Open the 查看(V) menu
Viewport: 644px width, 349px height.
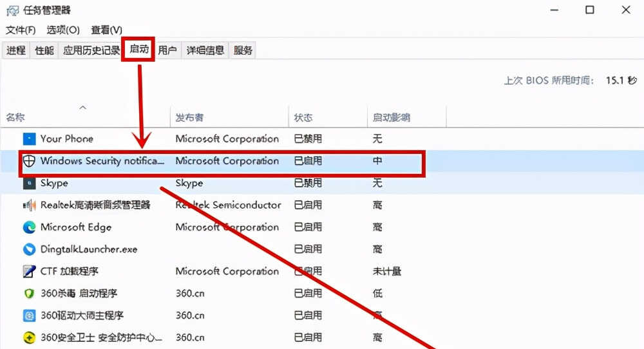106,30
